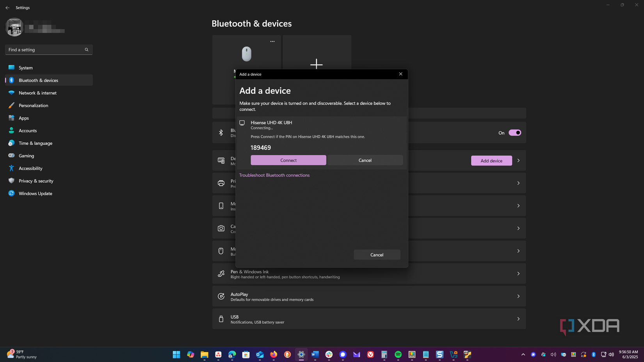Open the mouse device options menu

272,41
